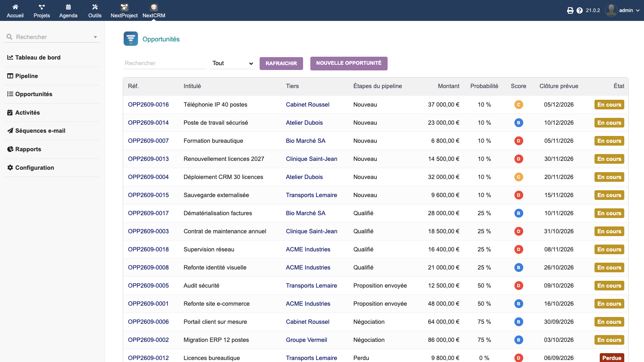
Task: Focus the opportunities Rechercher search field
Action: click(x=165, y=63)
